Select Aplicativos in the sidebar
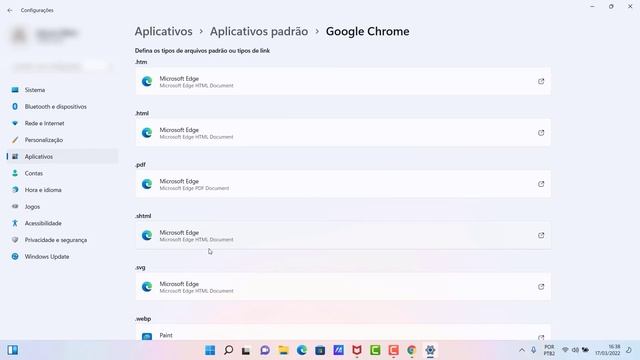This screenshot has width=640, height=360. coord(62,157)
